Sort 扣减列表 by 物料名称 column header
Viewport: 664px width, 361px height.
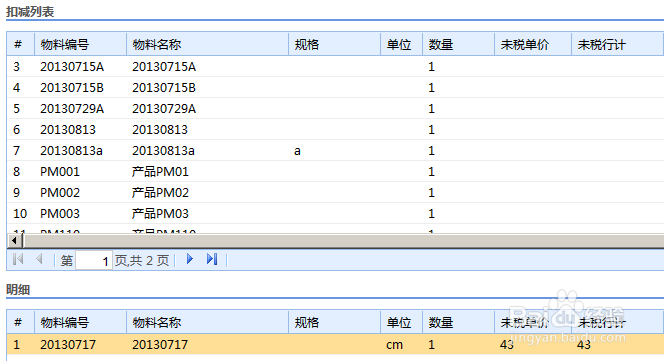coord(208,44)
